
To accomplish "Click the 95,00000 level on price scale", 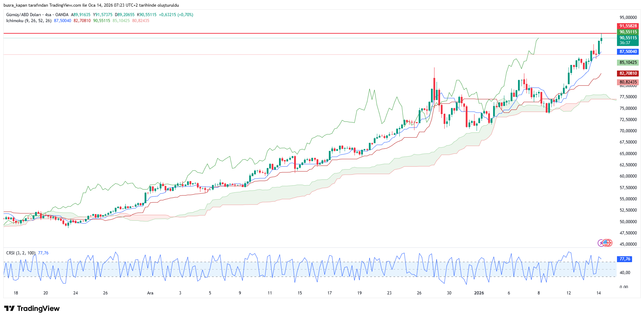I will pyautogui.click(x=628, y=18).
